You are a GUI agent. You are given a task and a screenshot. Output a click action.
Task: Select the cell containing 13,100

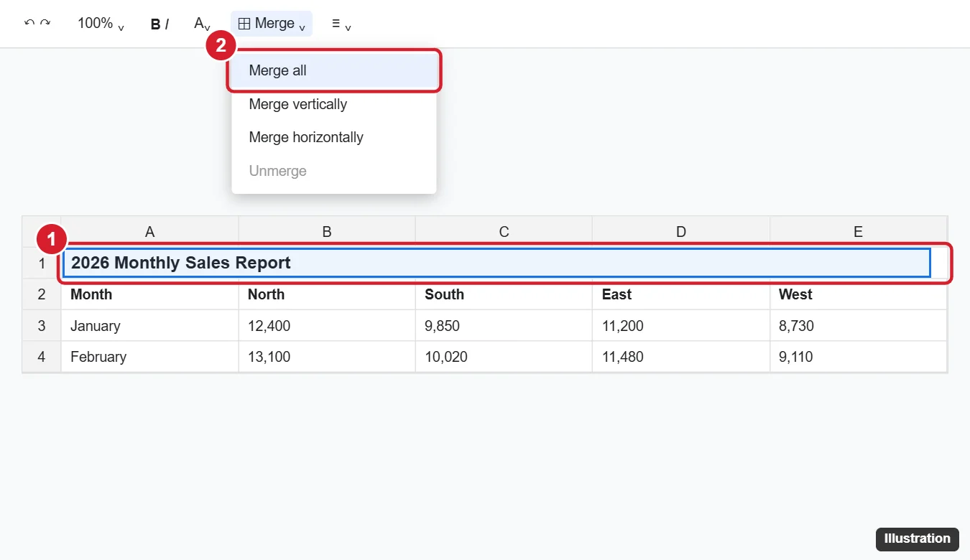(x=327, y=357)
